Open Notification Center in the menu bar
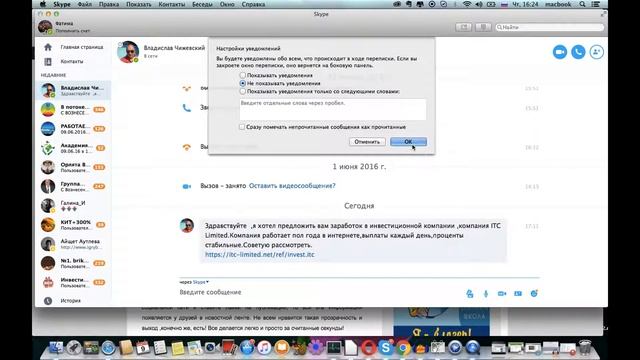The image size is (640, 360). pyautogui.click(x=596, y=4)
